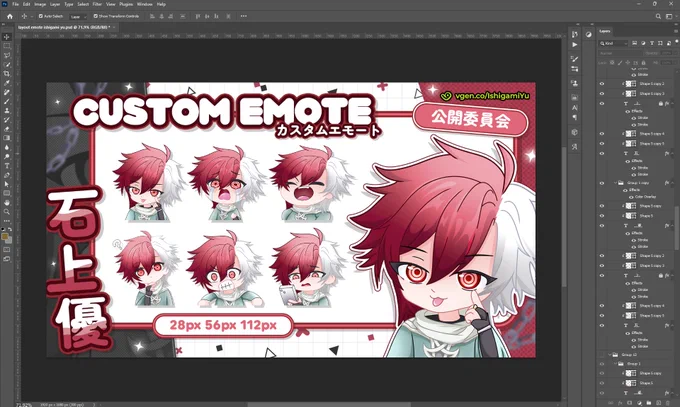Collapse the Group 1 copy folder

[615, 183]
